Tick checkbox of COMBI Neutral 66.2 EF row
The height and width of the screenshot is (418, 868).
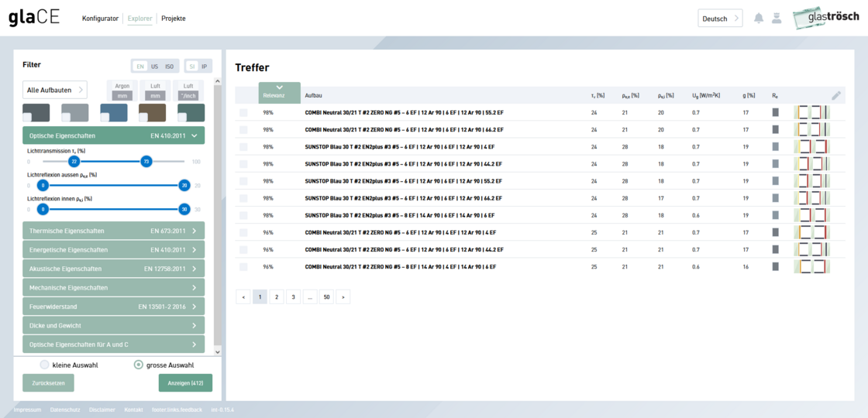[x=243, y=129]
